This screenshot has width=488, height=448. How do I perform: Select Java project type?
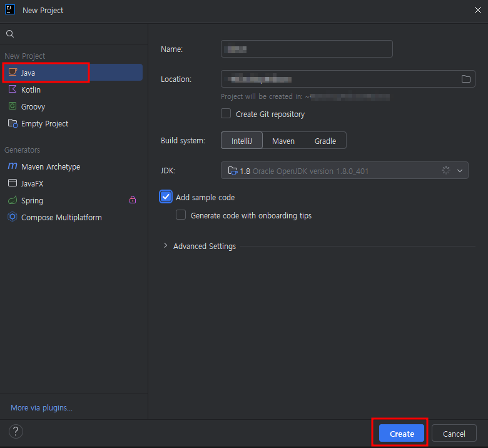(73, 73)
